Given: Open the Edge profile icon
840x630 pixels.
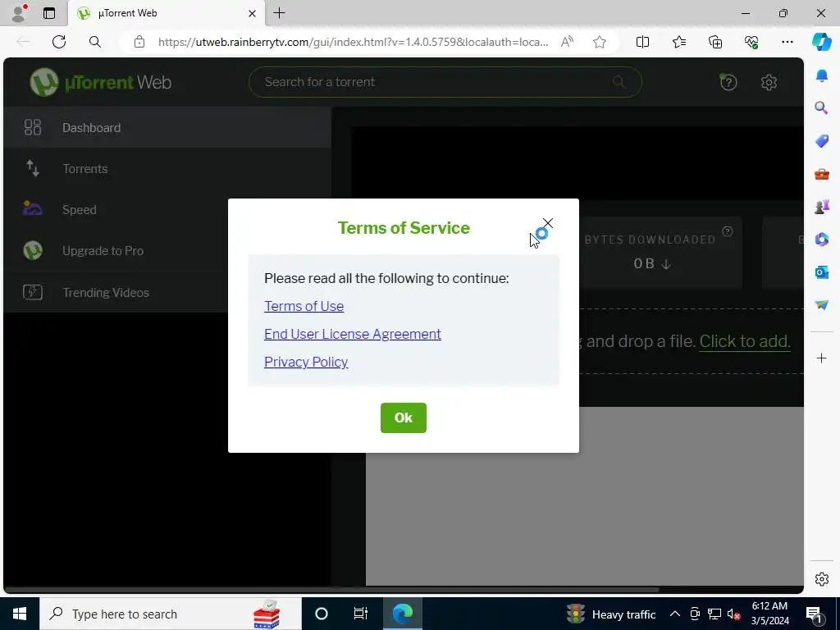Looking at the screenshot, I should [x=19, y=13].
